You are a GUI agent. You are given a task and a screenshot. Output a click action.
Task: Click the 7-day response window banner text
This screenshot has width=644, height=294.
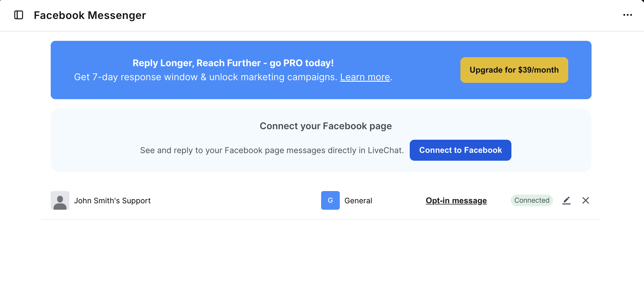[205, 77]
